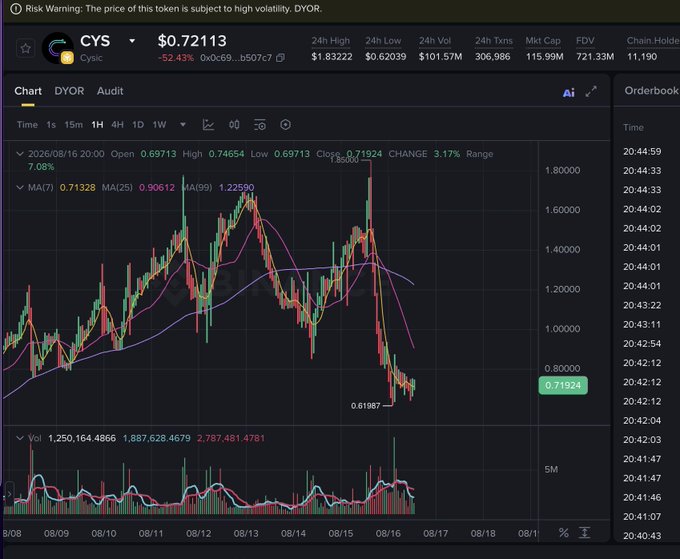Open the technical indicators chart icon

pyautogui.click(x=208, y=125)
